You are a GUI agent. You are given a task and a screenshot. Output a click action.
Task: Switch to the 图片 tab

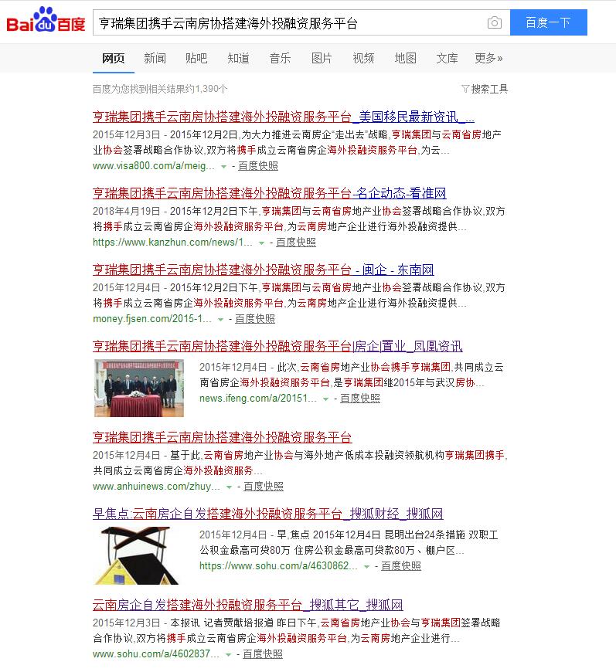coord(322,58)
